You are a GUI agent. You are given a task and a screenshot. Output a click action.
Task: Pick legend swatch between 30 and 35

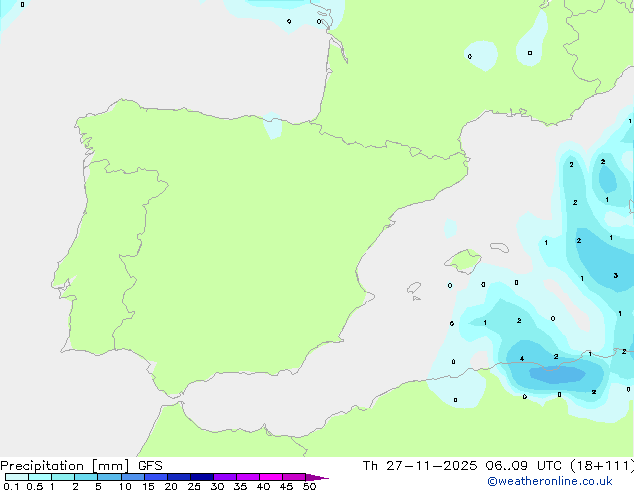click(224, 477)
